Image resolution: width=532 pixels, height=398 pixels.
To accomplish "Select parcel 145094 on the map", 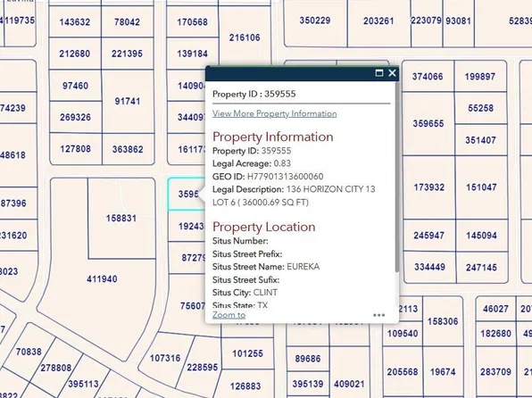I will click(481, 236).
